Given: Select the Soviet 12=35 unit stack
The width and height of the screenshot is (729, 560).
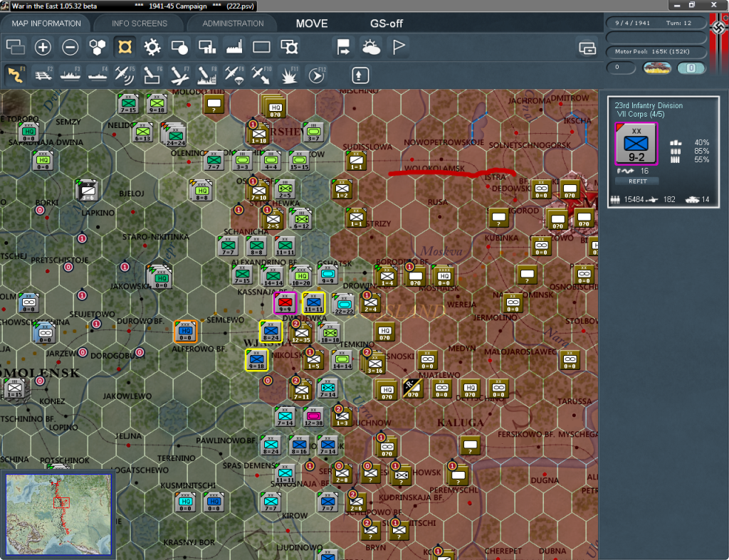Looking at the screenshot, I should [x=301, y=333].
